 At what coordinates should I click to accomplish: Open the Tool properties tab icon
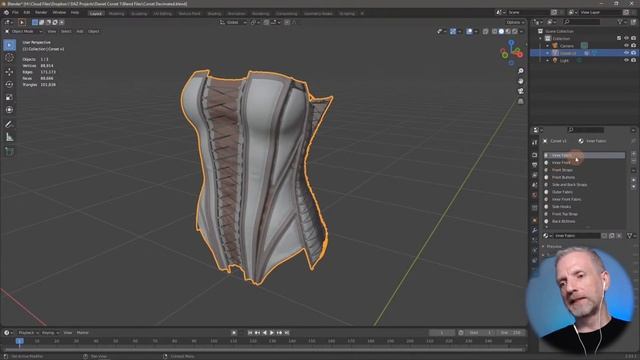[x=535, y=142]
